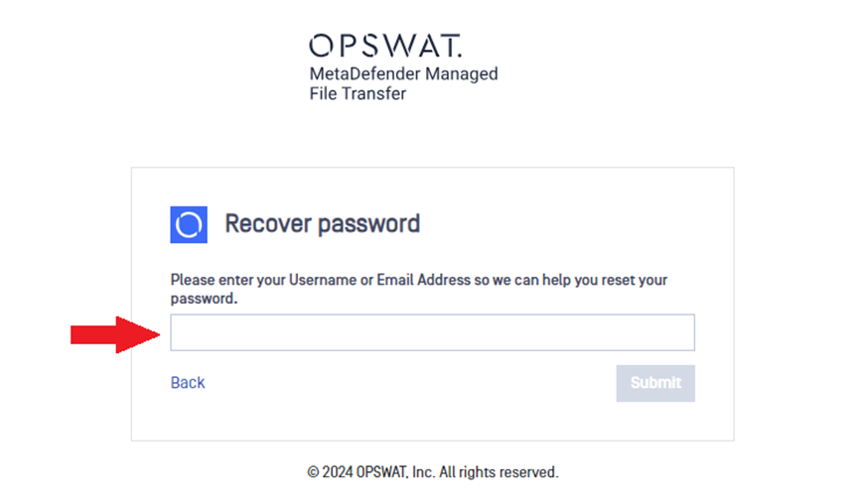This screenshot has height=504, width=862.
Task: Click the Recover password heading
Action: pyautogui.click(x=322, y=224)
